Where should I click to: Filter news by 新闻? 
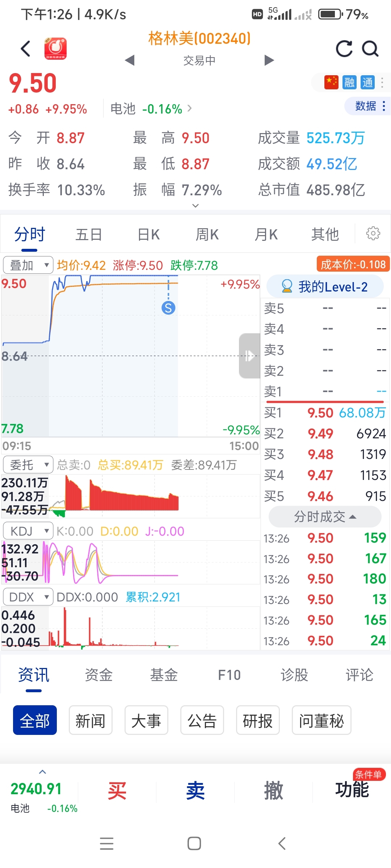(x=91, y=720)
